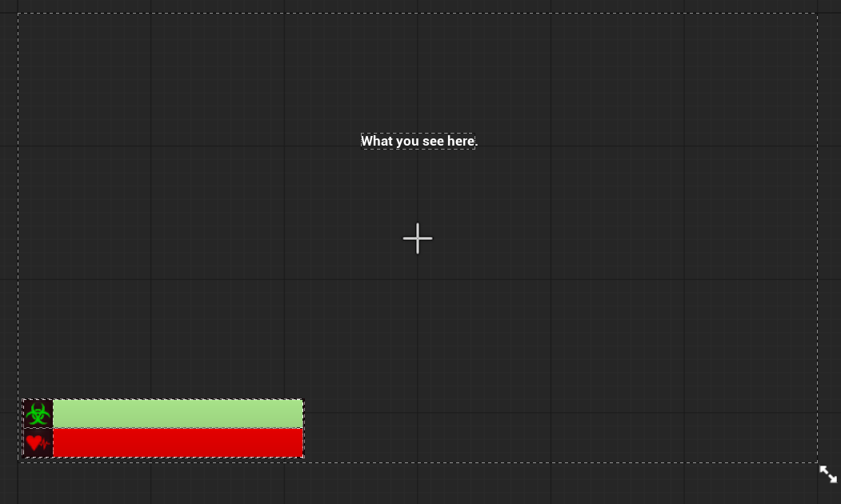Viewport: 841px width, 504px height.
Task: Select the red heart health icon
Action: (x=38, y=443)
